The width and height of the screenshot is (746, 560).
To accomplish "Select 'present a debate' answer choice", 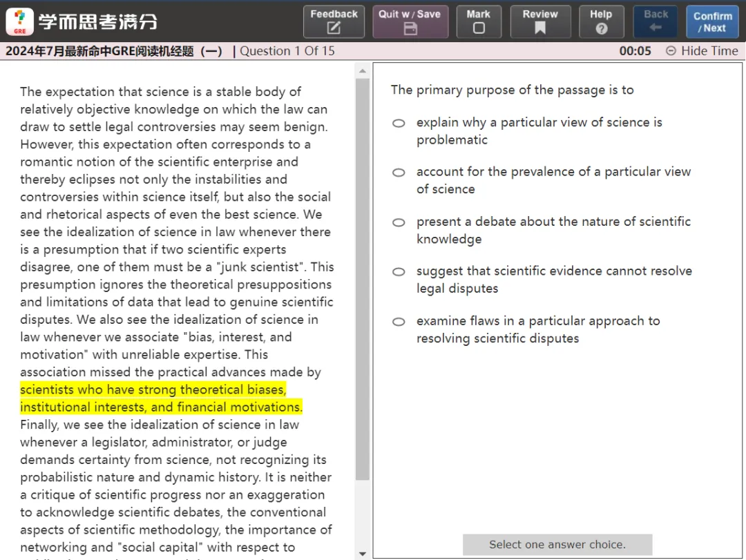I will [x=399, y=222].
